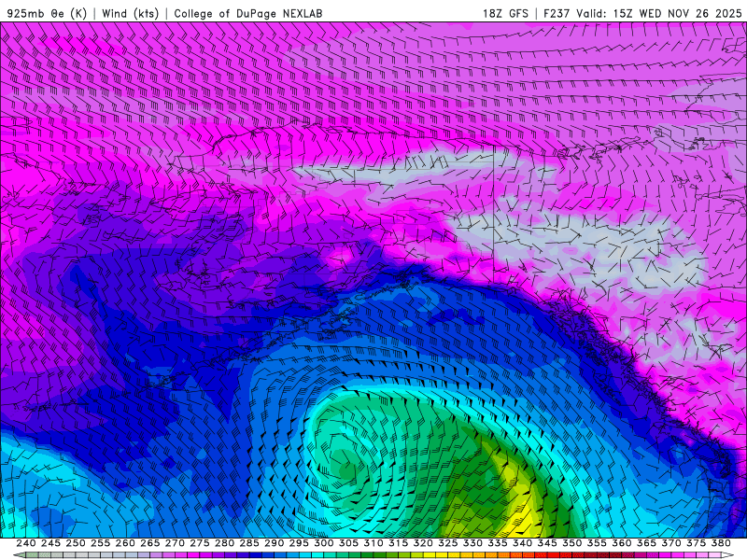Click the 240 value on the color scale

pos(26,543)
